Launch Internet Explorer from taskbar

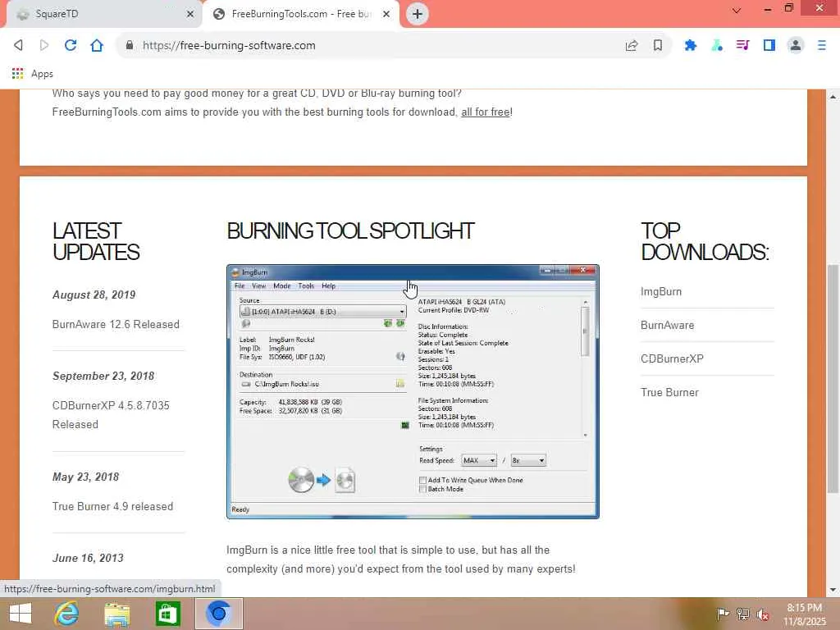tap(67, 614)
